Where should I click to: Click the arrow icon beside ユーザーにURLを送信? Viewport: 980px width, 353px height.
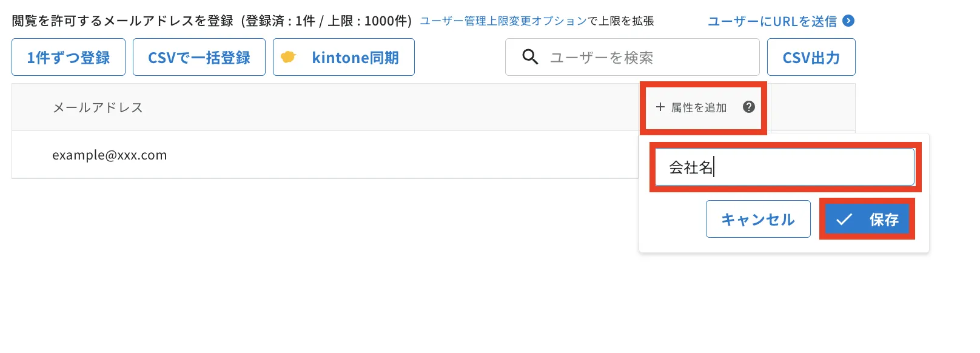tap(849, 21)
